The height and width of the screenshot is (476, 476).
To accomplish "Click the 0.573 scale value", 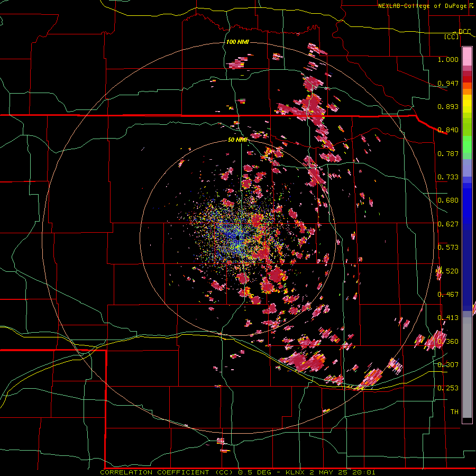I will pyautogui.click(x=448, y=248).
